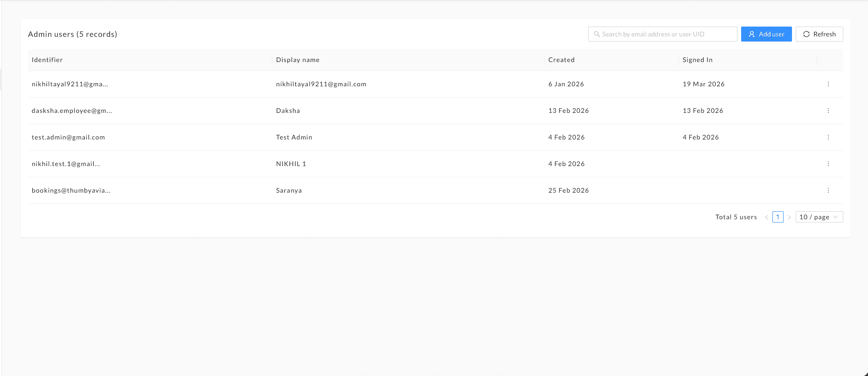Open actions menu for nikhiltayal9211 row
This screenshot has height=376, width=868.
tap(828, 84)
